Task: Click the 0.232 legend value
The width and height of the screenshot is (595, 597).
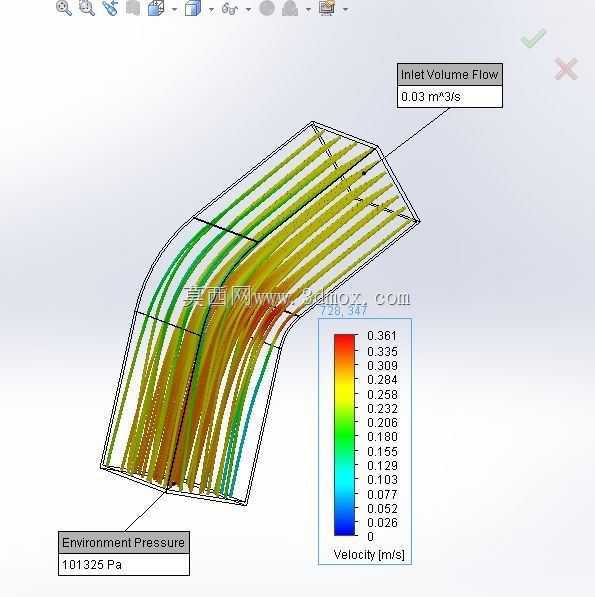Action: [382, 409]
